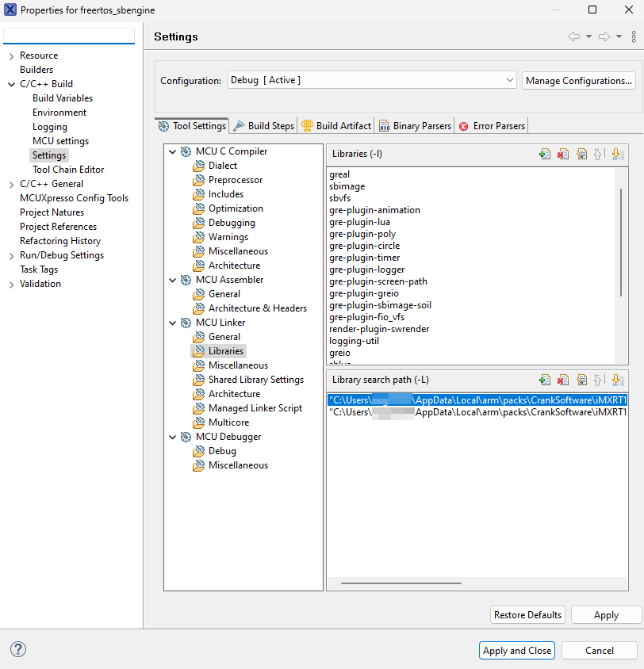Screen dimensions: 644x669
Task: Collapse the MCU Debugger section
Action: (x=173, y=436)
